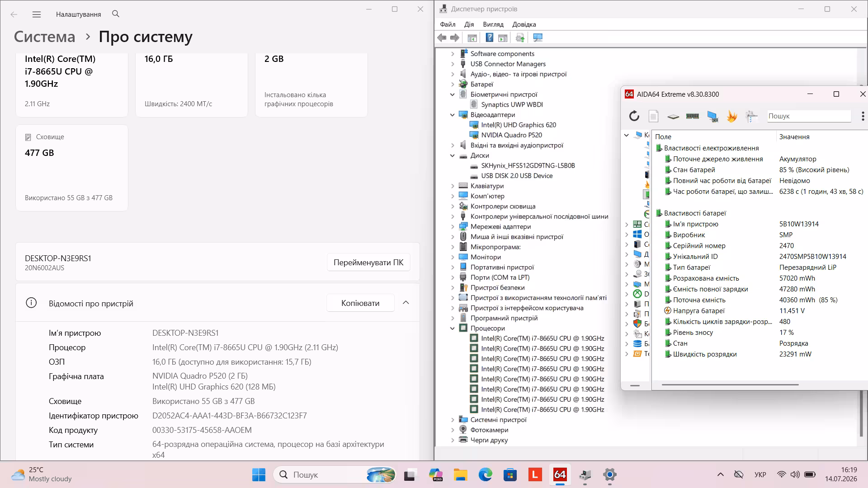Expand the Мережеві адаптери node
Image resolution: width=868 pixels, height=488 pixels.
[453, 227]
